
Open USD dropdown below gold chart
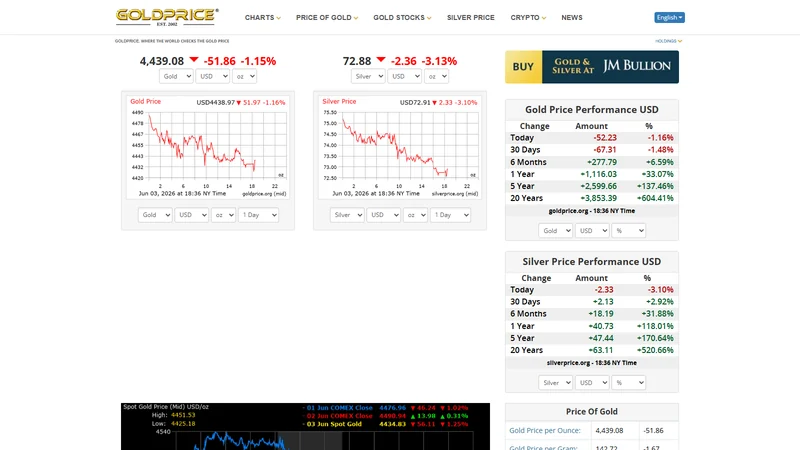(191, 215)
